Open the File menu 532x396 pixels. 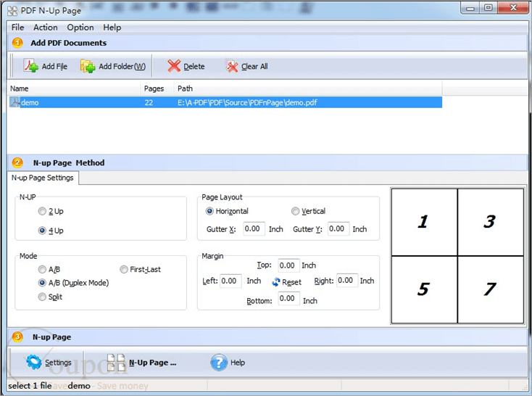pos(17,27)
